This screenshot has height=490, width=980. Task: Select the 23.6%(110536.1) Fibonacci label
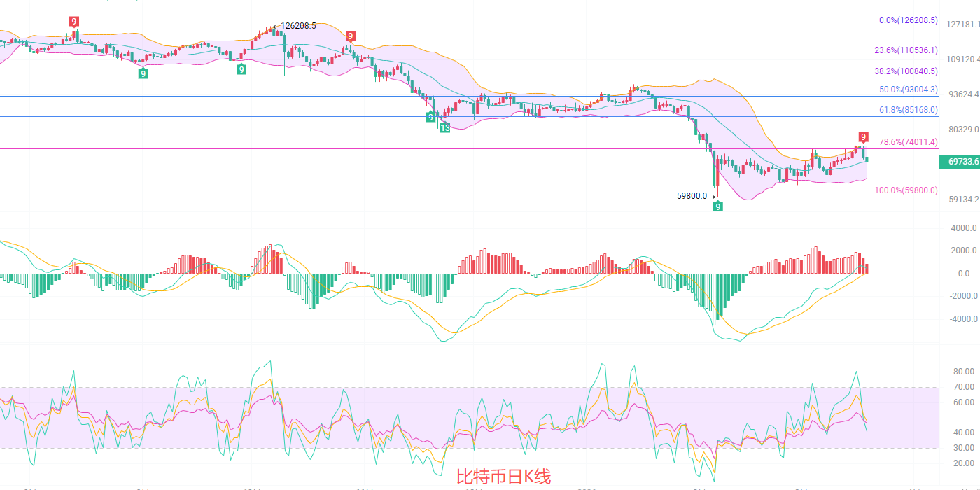pos(906,50)
